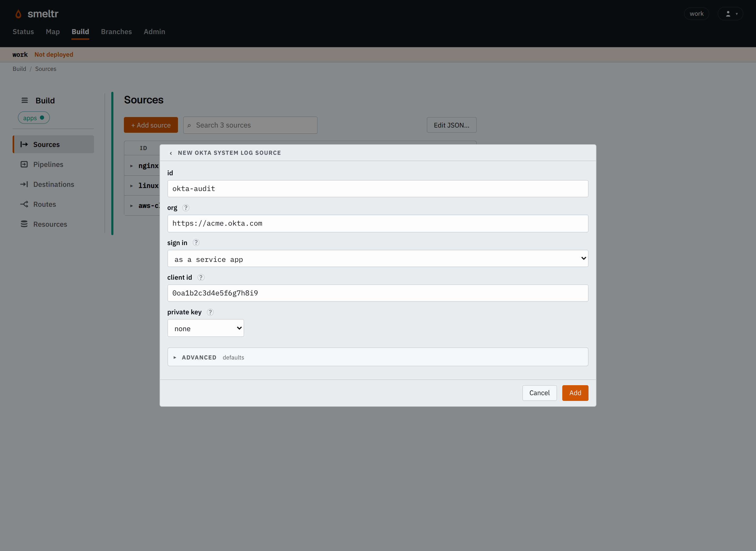Click the client id input field
Viewport: 756px width, 551px height.
[x=378, y=293]
